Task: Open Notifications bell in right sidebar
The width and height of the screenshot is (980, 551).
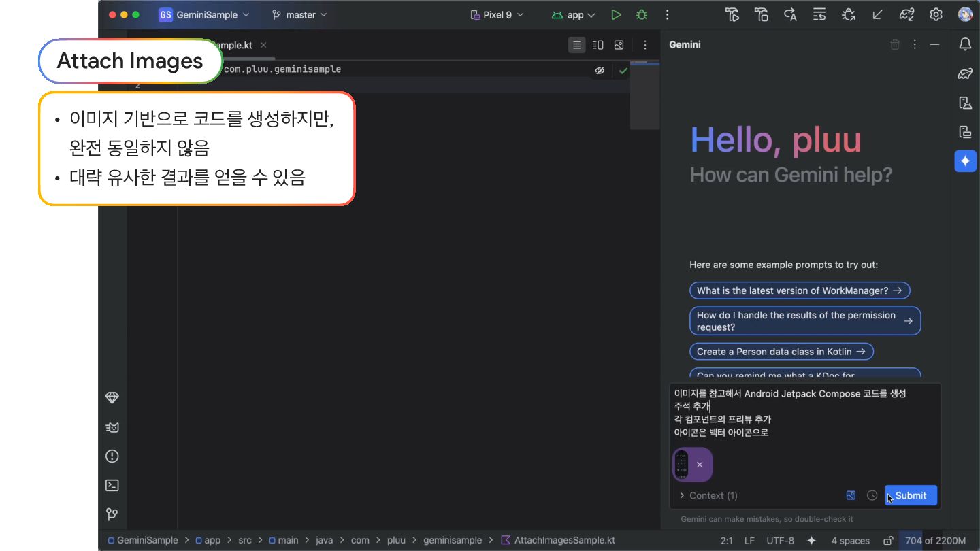Action: click(x=965, y=44)
